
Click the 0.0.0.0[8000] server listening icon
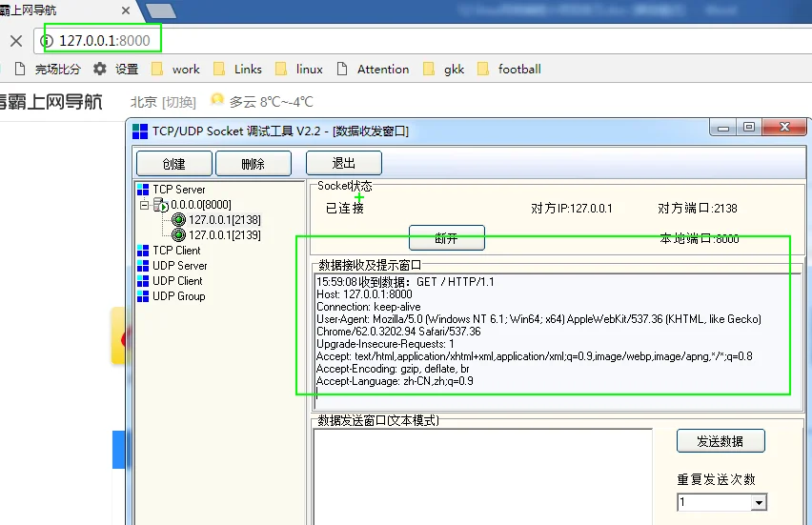tap(160, 205)
